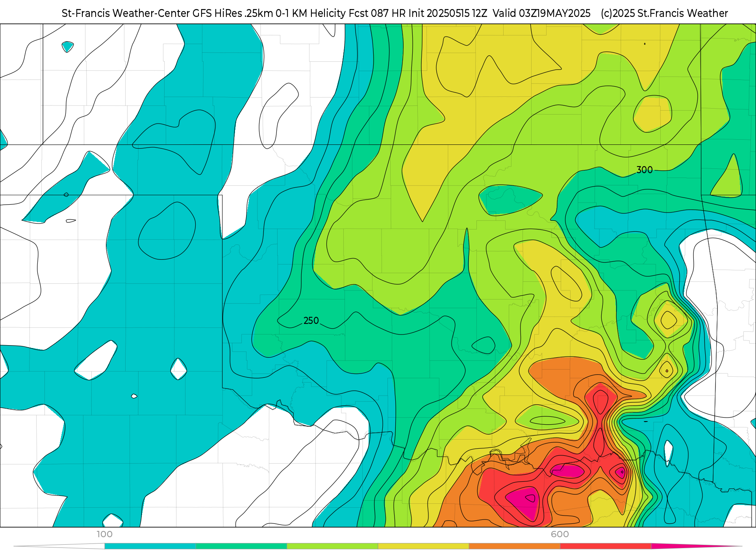Select the yellow colorbar segment
Image resolution: width=756 pixels, height=551 pixels.
click(x=423, y=546)
